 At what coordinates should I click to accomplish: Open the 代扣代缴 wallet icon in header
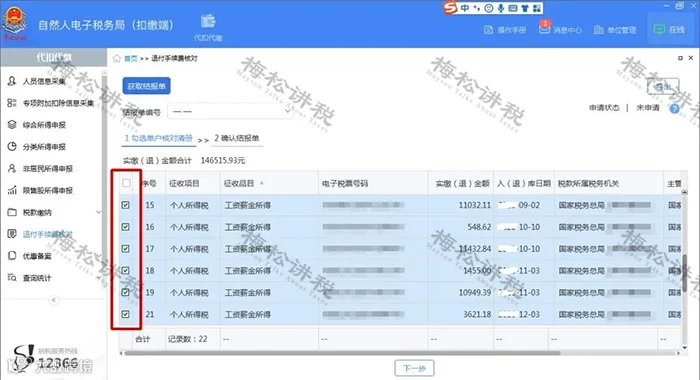[x=208, y=21]
